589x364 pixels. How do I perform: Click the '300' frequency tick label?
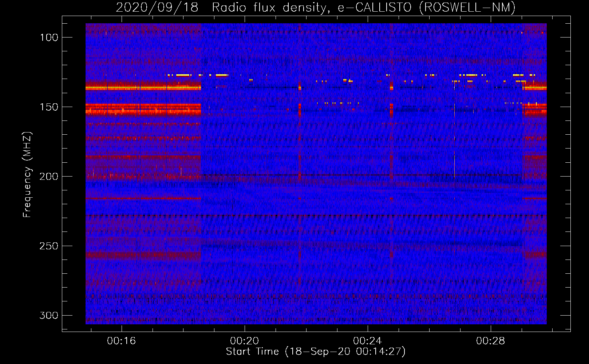point(49,315)
